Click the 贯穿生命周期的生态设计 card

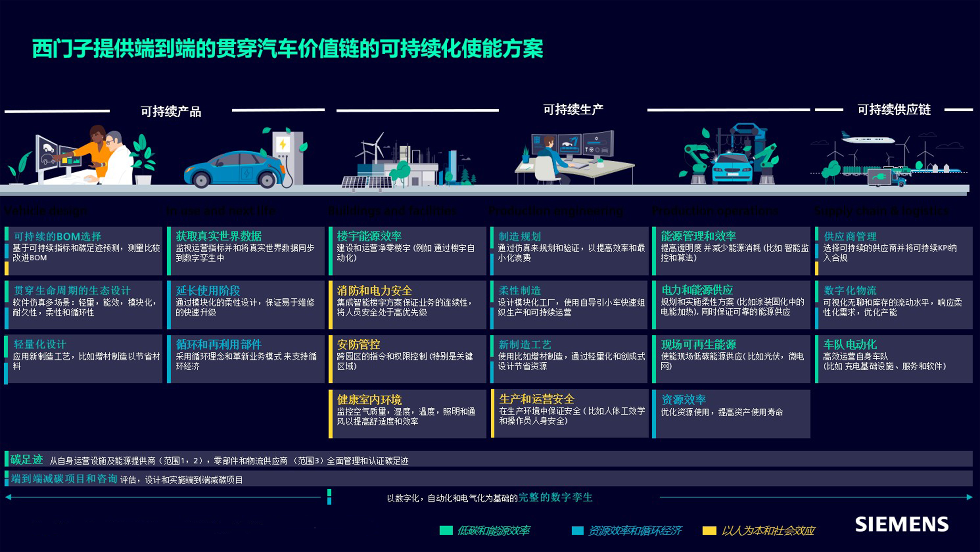click(x=83, y=305)
